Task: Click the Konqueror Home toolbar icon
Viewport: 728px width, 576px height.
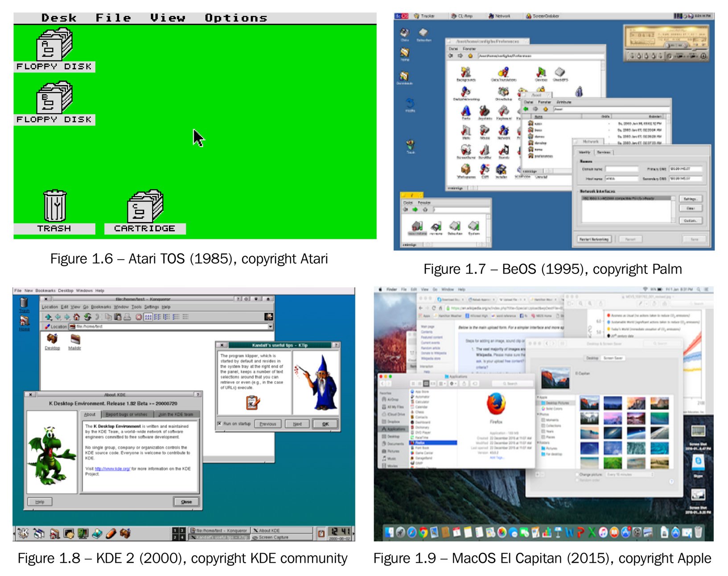Action: [76, 317]
